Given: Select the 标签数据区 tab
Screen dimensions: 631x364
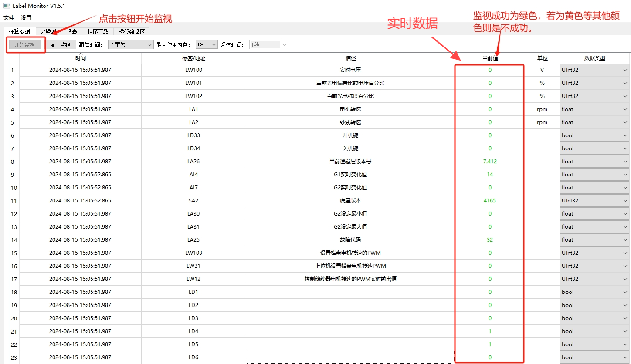Looking at the screenshot, I should [x=132, y=31].
